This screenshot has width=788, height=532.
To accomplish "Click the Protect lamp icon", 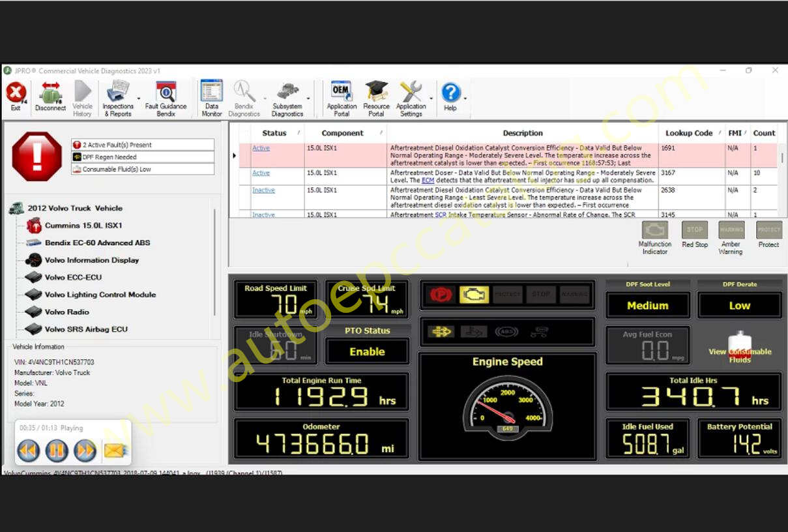I will tap(768, 229).
